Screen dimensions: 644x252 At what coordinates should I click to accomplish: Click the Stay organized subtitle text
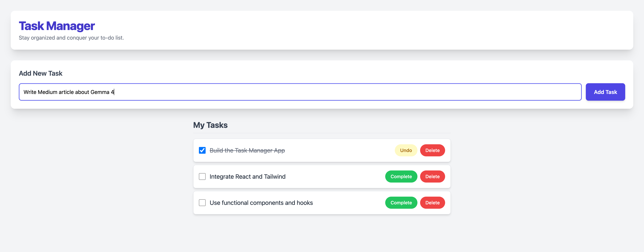coord(71,38)
